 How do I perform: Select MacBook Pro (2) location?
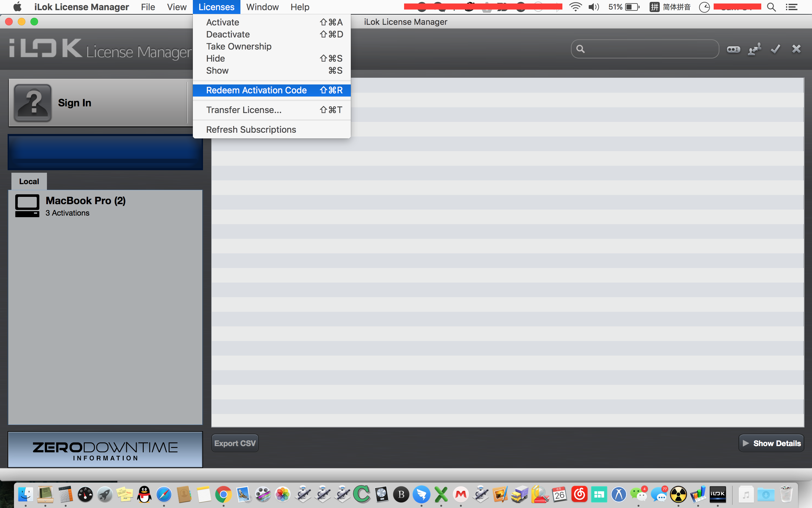tap(105, 206)
